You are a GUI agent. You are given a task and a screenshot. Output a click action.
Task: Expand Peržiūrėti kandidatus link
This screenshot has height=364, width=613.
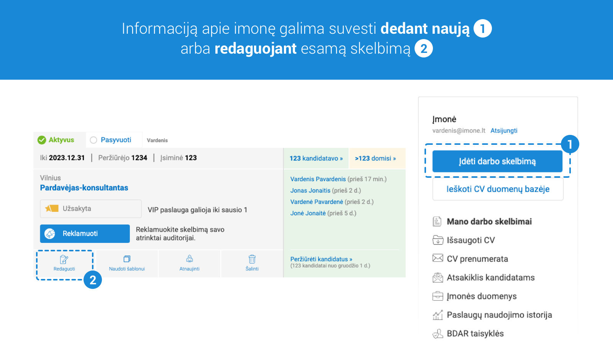click(x=321, y=259)
